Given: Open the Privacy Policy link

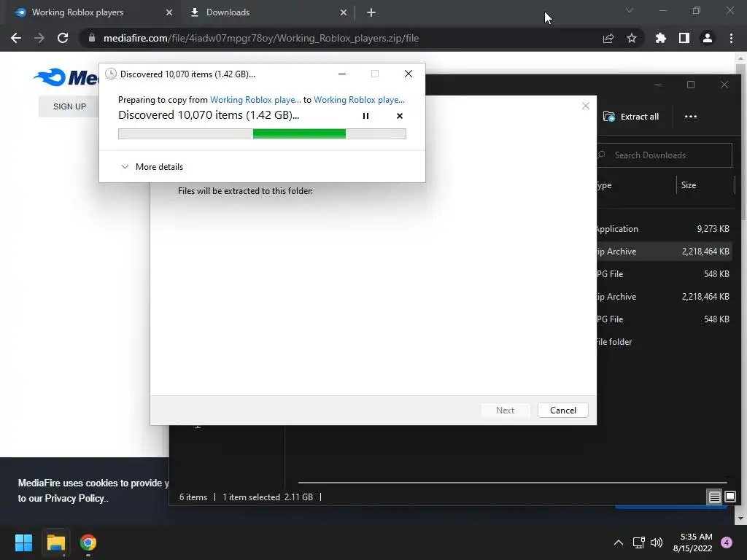Looking at the screenshot, I should coord(74,498).
